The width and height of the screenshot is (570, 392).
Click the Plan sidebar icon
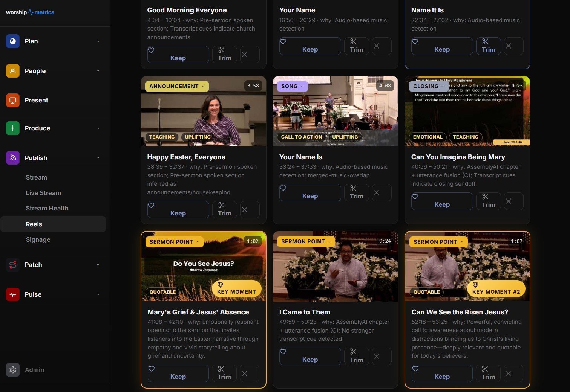coord(13,41)
